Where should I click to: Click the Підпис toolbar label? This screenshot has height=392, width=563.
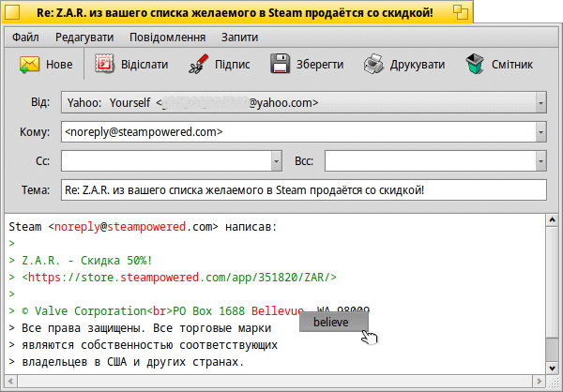(233, 65)
